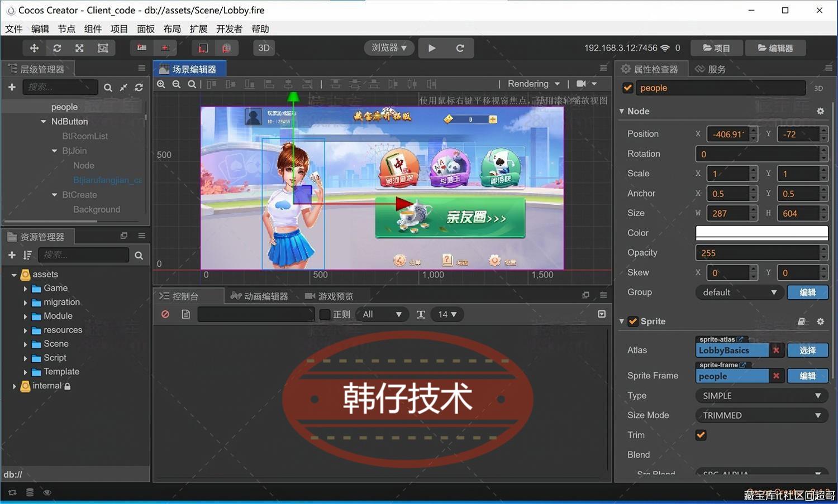Open the Group default dropdown
The image size is (838, 504).
(739, 292)
